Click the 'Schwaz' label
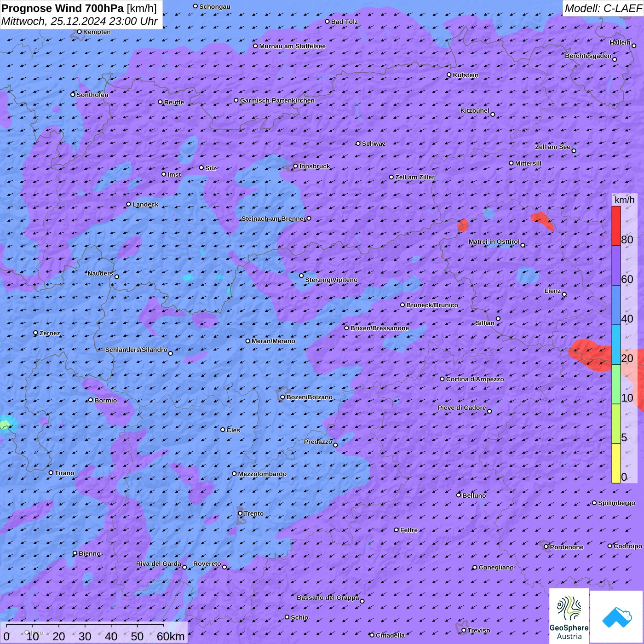The height and width of the screenshot is (644, 644). click(x=374, y=144)
